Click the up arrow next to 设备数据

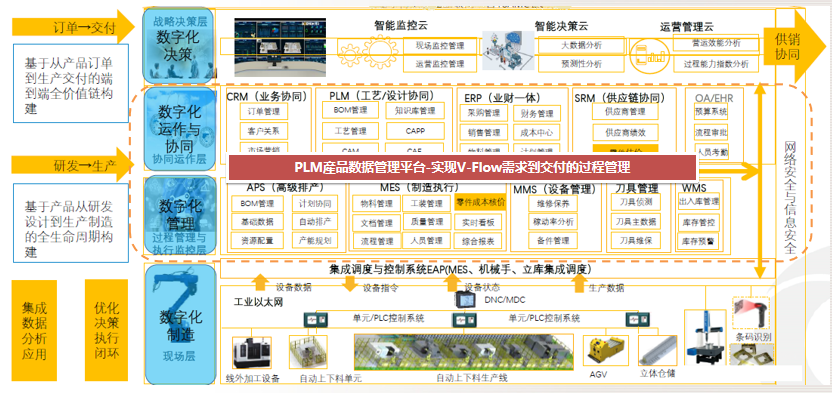coord(260,283)
